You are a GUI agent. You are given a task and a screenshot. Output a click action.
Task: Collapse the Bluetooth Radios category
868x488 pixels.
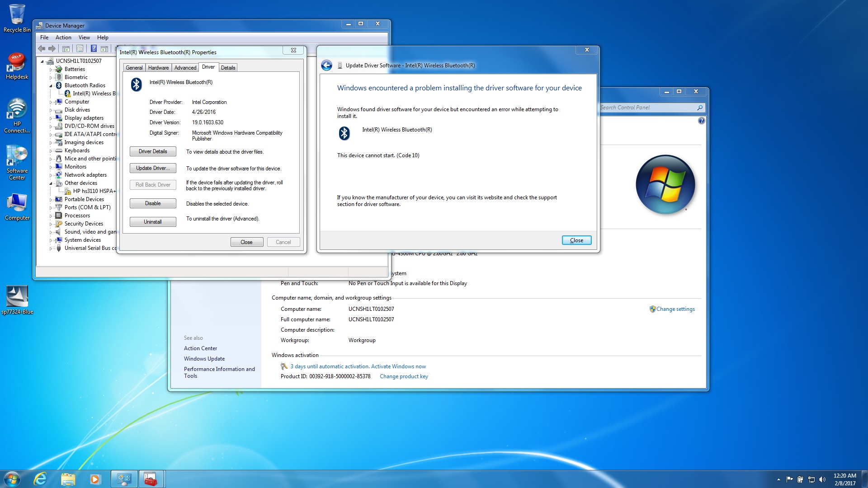51,85
